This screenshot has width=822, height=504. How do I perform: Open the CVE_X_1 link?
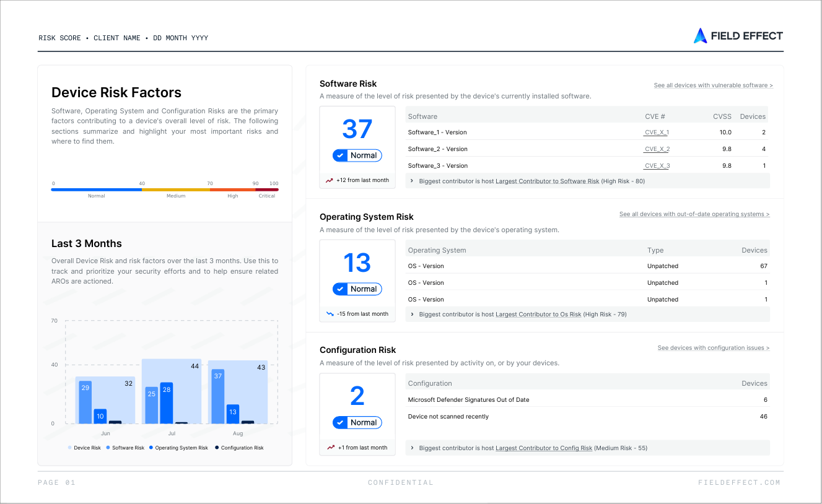657,133
